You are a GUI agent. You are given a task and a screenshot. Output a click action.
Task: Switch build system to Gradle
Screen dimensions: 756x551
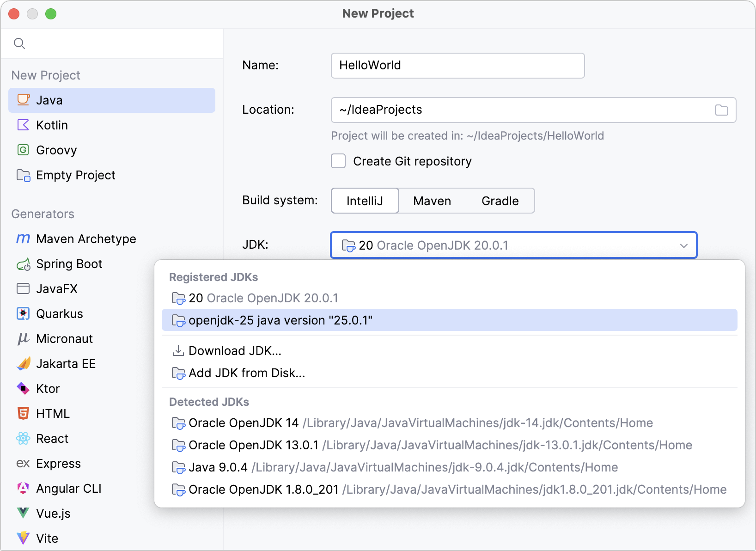(500, 201)
